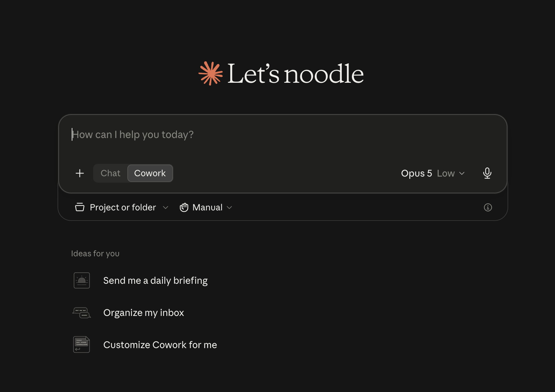Image resolution: width=555 pixels, height=392 pixels.
Task: Click the sunrise daily briefing icon
Action: (82, 280)
